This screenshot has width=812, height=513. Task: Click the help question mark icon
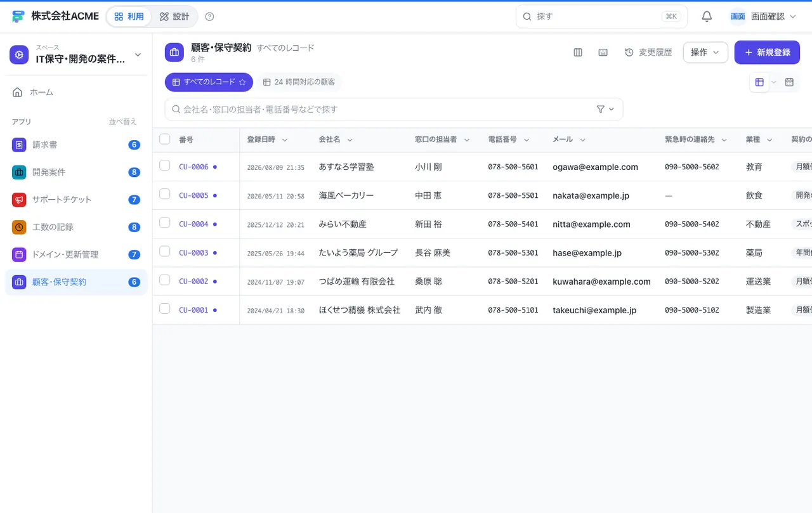pos(210,16)
